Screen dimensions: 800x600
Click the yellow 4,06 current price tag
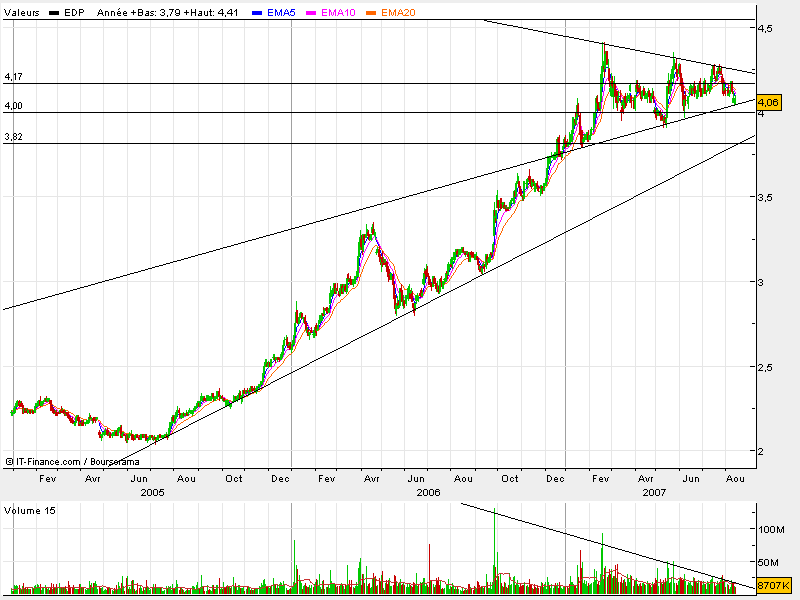768,102
